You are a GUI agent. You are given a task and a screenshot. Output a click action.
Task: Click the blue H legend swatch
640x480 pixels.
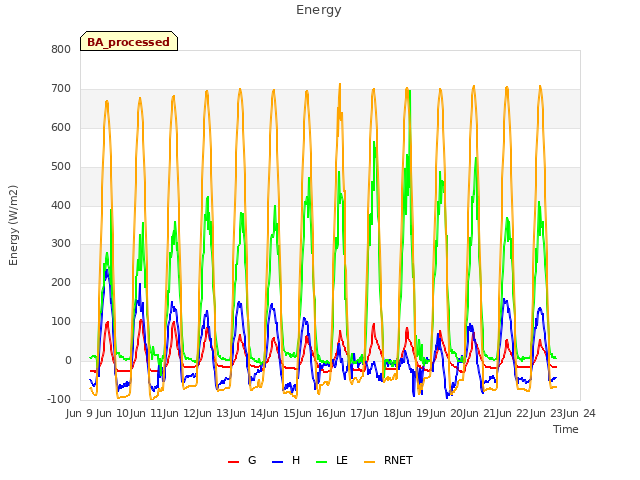[x=277, y=462]
